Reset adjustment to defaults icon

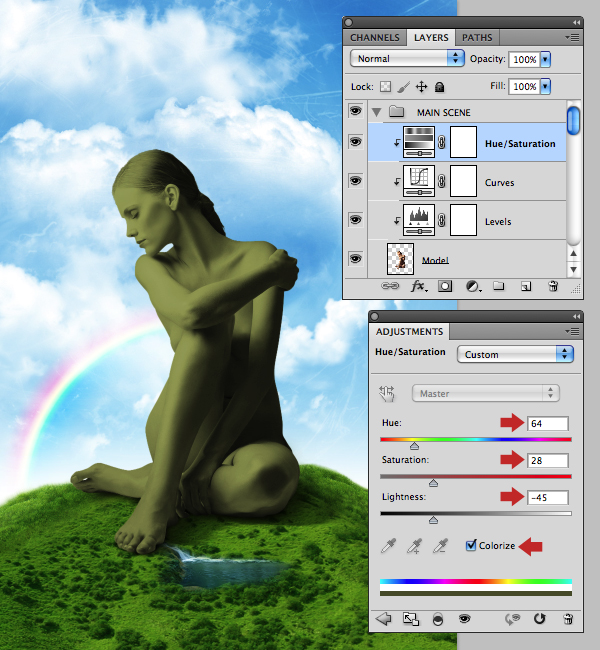(x=539, y=619)
